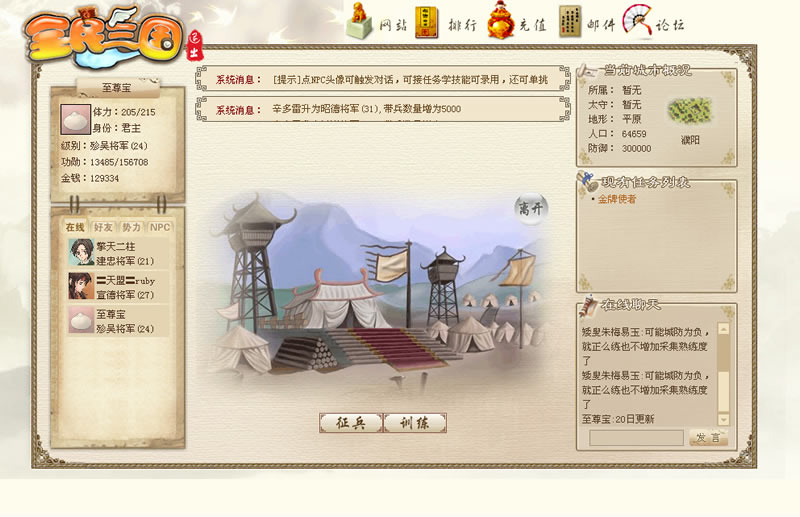Click the 征兵 recruit button
Screen dimensions: 800x517
pos(351,423)
